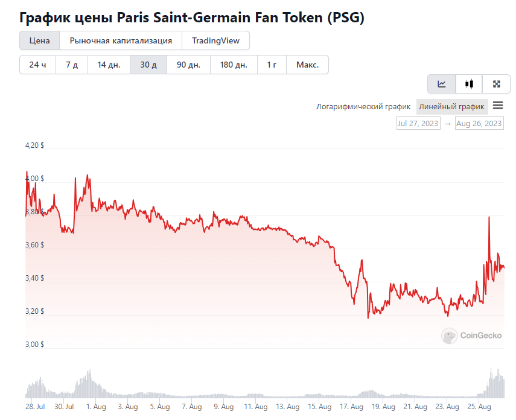Select the 24 ч time range
This screenshot has height=420, width=516.
tap(37, 65)
